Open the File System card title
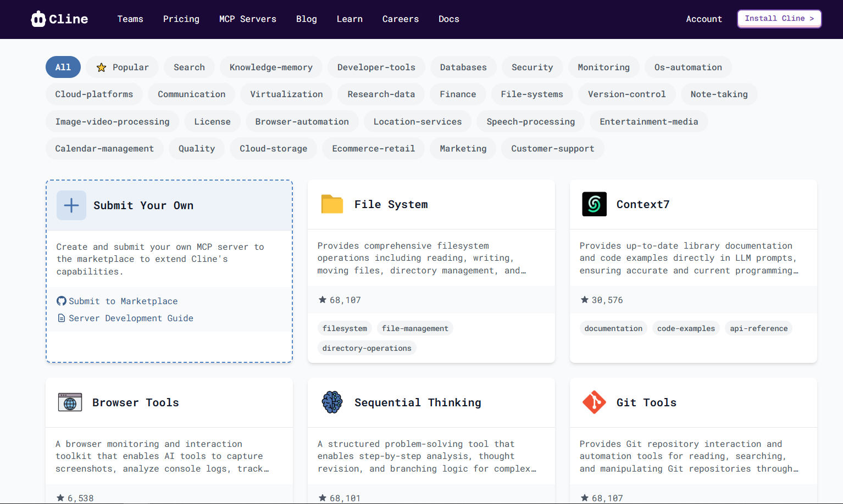843x504 pixels. (391, 204)
